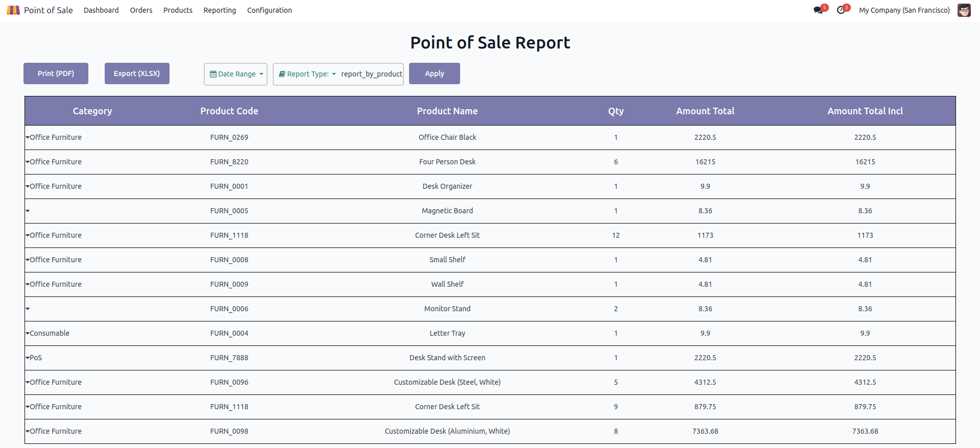The image size is (980, 448).
Task: Open the My Company (San Francisco) switcher
Action: 904,10
